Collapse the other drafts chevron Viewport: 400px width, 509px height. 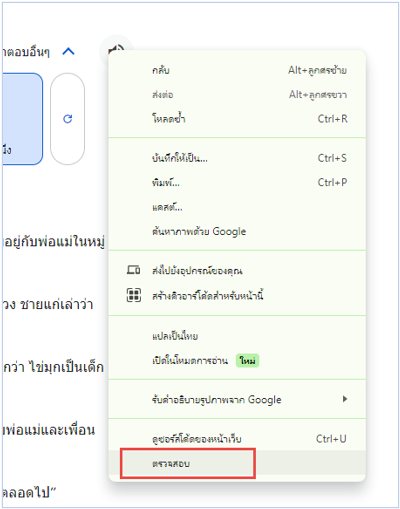click(x=68, y=51)
